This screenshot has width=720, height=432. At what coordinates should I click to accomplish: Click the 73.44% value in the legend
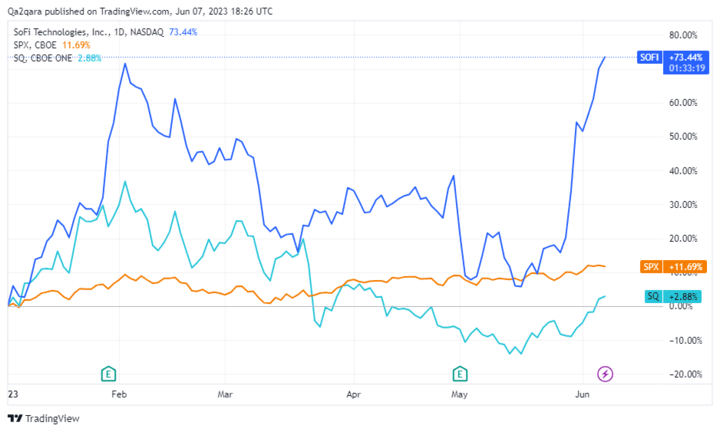pyautogui.click(x=183, y=32)
